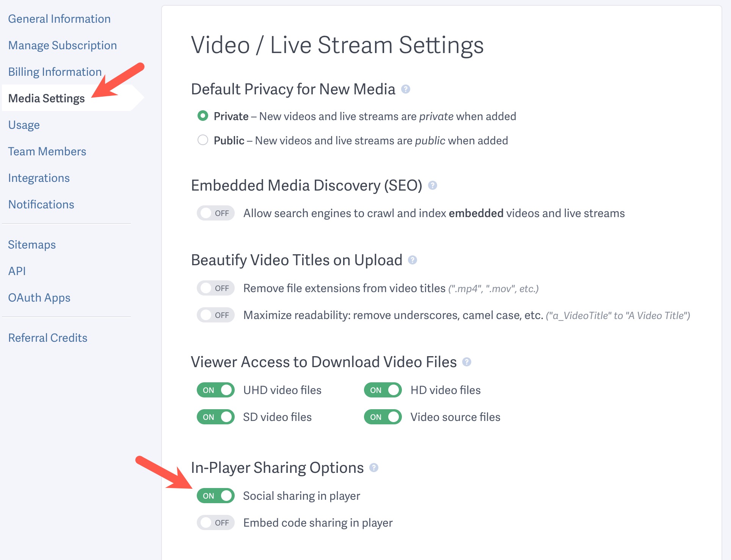Disable UHD video file downloads

(215, 390)
